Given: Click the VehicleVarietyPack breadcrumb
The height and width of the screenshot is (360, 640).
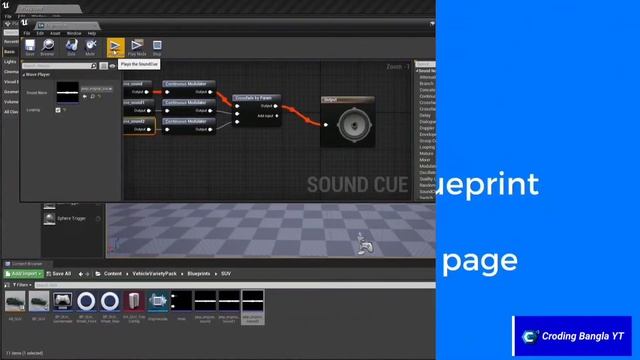Looking at the screenshot, I should pos(154,274).
